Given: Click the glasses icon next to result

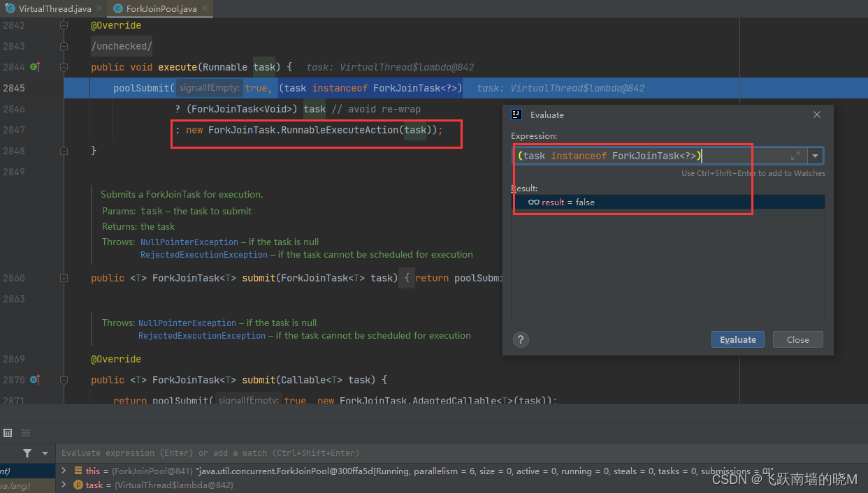Looking at the screenshot, I should click(x=535, y=203).
